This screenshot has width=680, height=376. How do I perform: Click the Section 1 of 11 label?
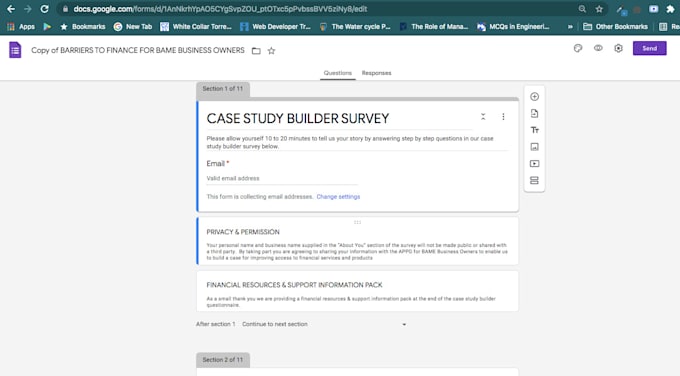pos(223,89)
